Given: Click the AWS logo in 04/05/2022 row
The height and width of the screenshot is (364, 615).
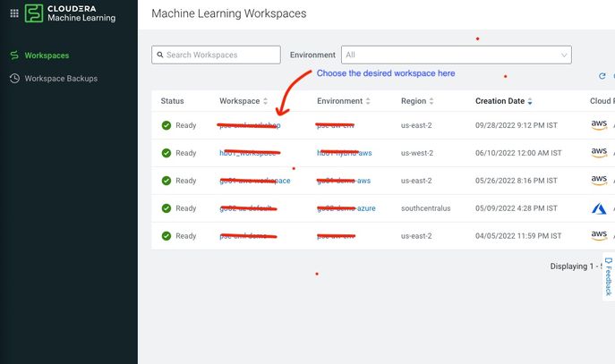Looking at the screenshot, I should click(599, 235).
